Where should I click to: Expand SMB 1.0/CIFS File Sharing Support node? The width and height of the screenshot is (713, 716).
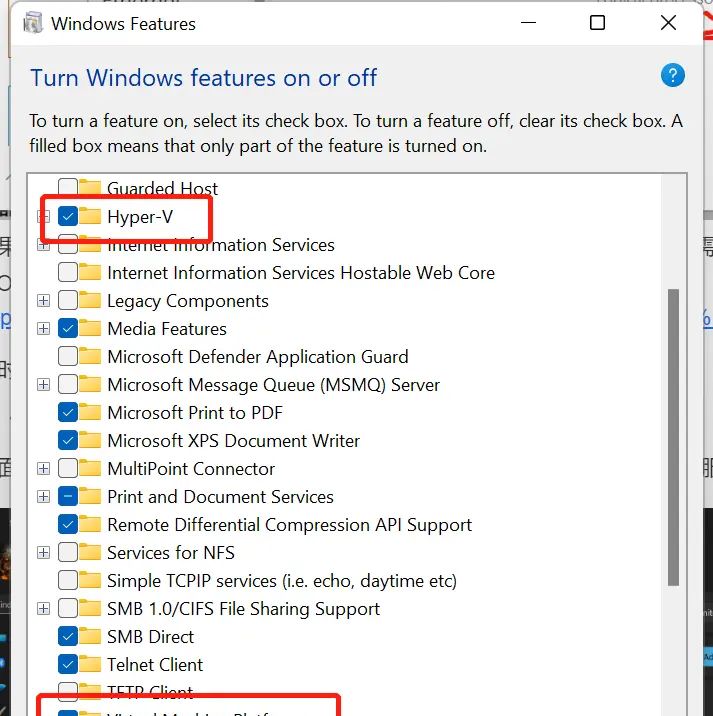[x=43, y=609]
